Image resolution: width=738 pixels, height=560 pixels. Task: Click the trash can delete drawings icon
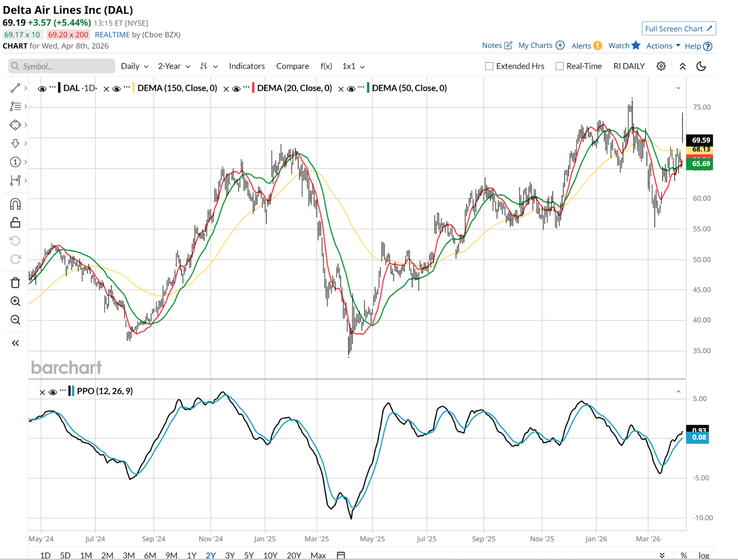point(15,283)
